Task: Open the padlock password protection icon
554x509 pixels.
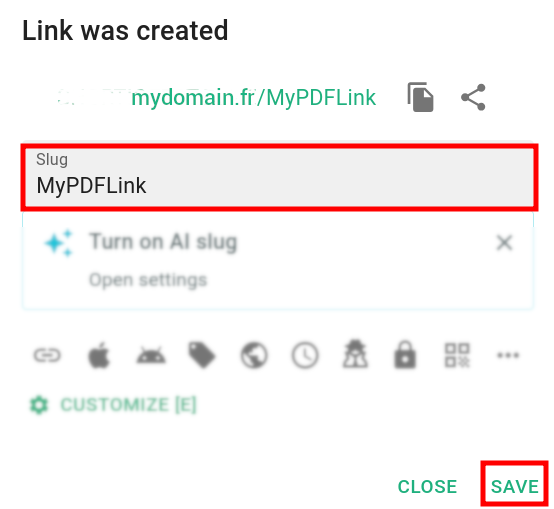Action: [405, 354]
